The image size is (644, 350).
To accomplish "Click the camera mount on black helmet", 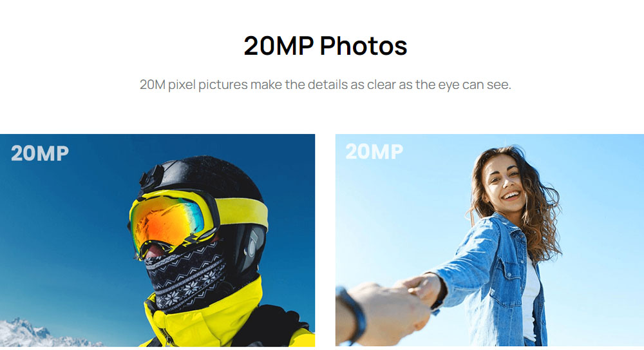I will pyautogui.click(x=151, y=178).
